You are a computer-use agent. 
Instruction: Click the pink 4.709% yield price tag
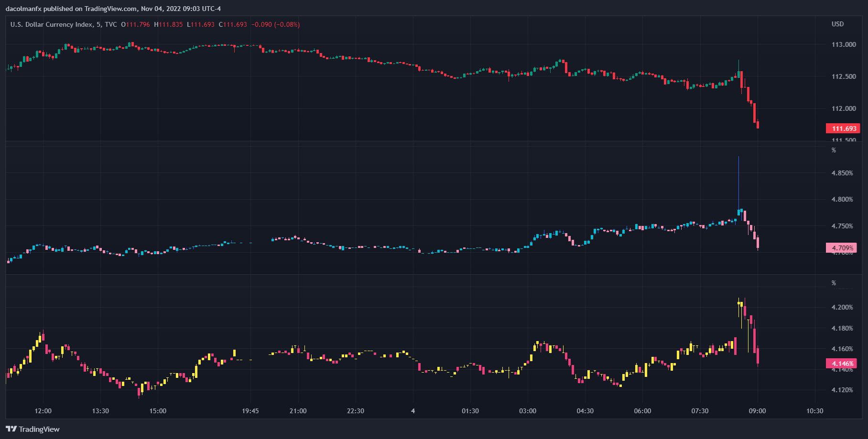coord(842,248)
